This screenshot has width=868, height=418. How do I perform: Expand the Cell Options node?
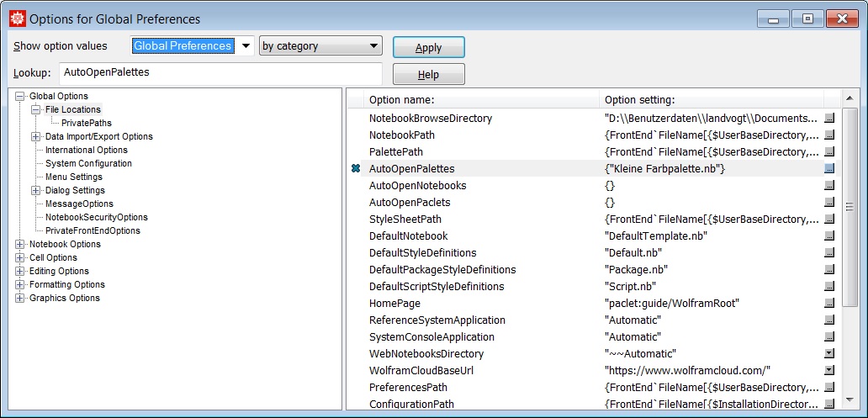click(x=20, y=257)
